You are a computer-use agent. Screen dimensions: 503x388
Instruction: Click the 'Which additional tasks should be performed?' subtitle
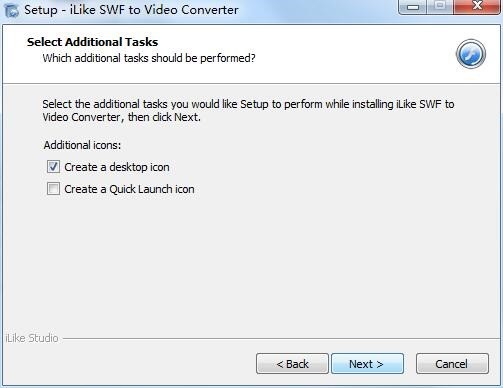pyautogui.click(x=149, y=58)
